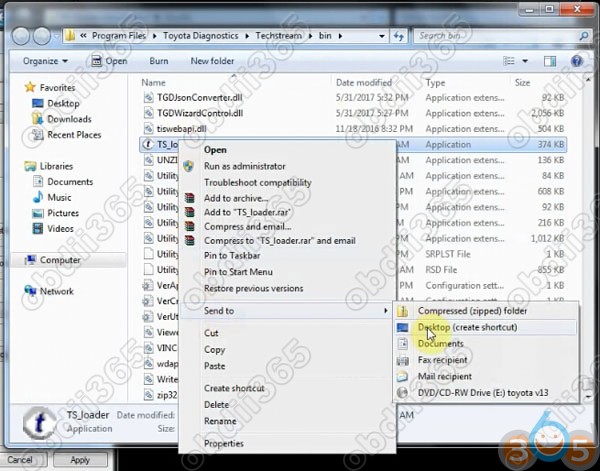Click the TS_loader application file icon
The width and height of the screenshot is (600, 471).
pyautogui.click(x=148, y=144)
